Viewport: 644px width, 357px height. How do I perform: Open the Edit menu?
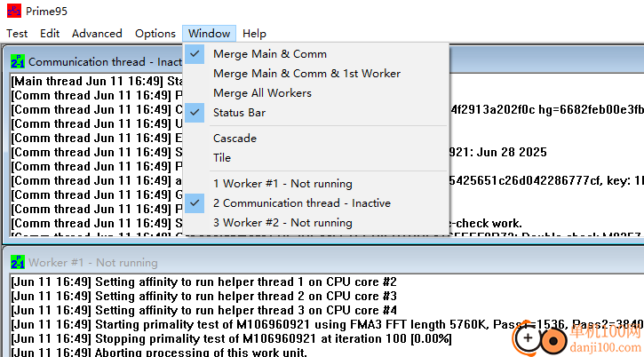50,33
